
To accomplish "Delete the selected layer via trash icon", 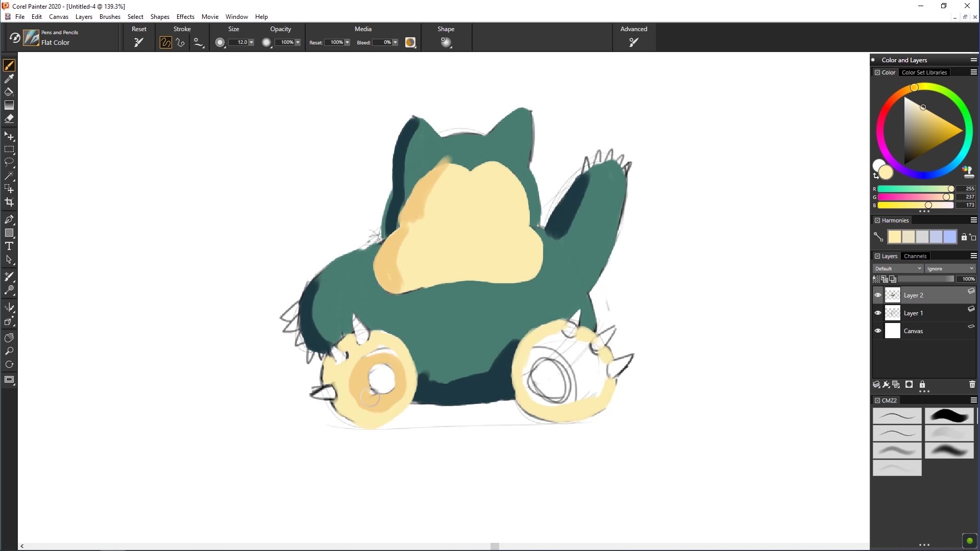I will (972, 384).
